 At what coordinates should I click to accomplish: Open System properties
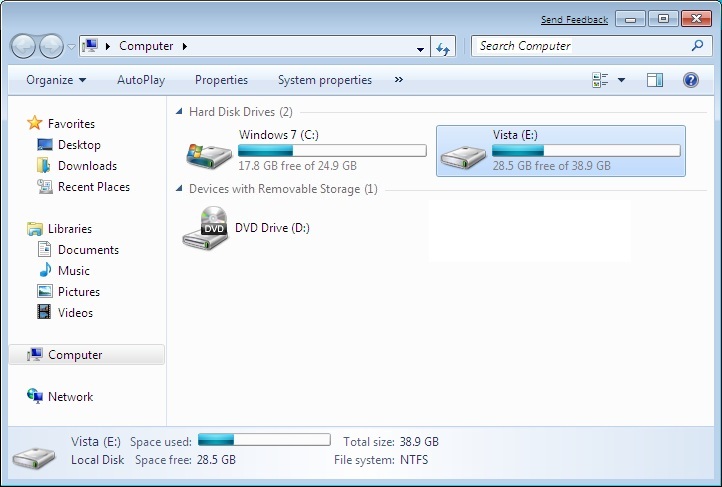pyautogui.click(x=325, y=80)
